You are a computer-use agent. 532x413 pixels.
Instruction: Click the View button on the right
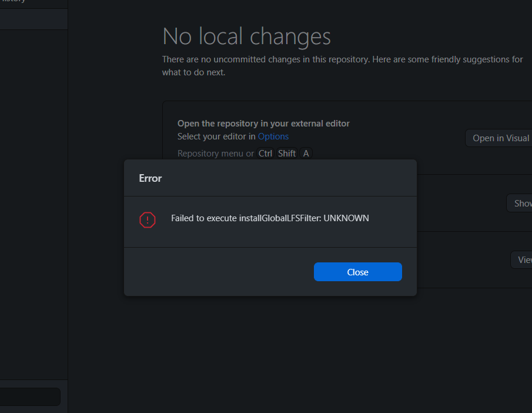[523, 259]
